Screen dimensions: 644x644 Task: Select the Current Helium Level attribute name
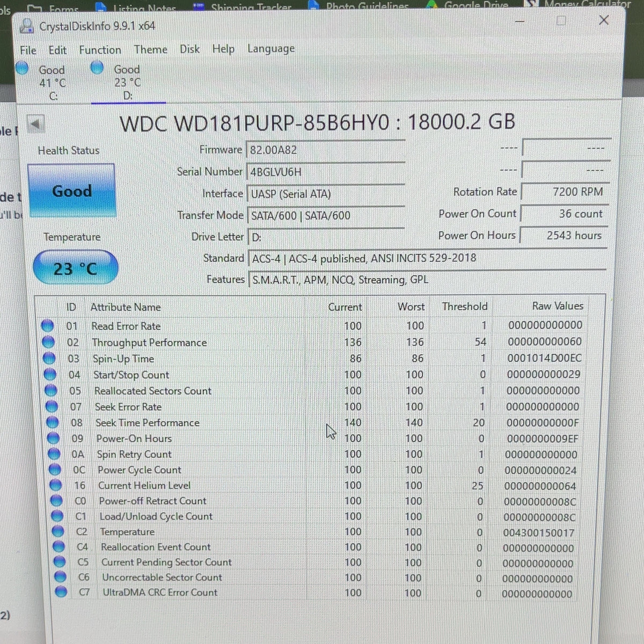tap(144, 485)
